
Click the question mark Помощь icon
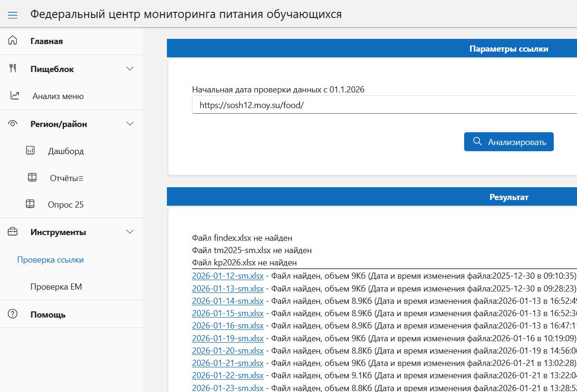pyautogui.click(x=13, y=314)
